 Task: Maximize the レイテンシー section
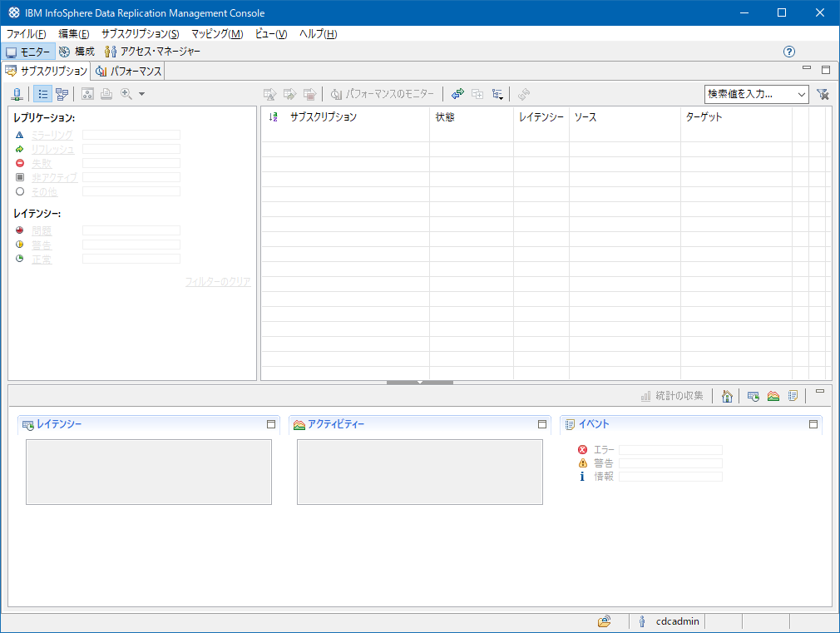tap(271, 424)
